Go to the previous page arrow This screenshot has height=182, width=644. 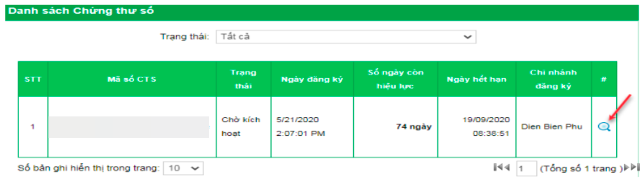point(506,167)
